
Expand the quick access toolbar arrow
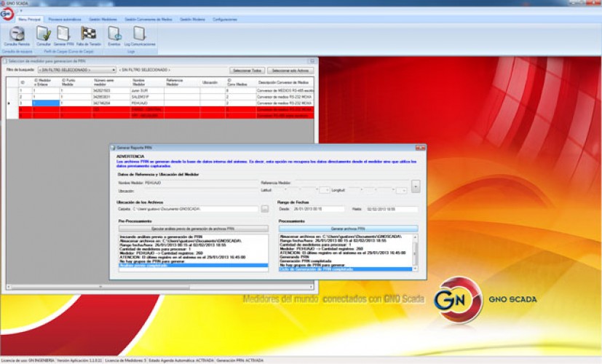tap(21, 11)
